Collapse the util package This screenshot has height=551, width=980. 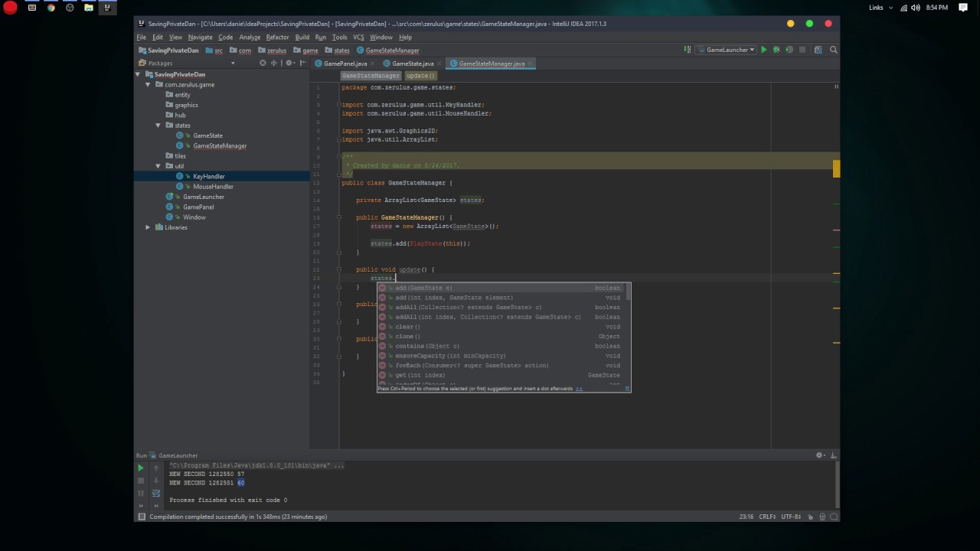(158, 166)
